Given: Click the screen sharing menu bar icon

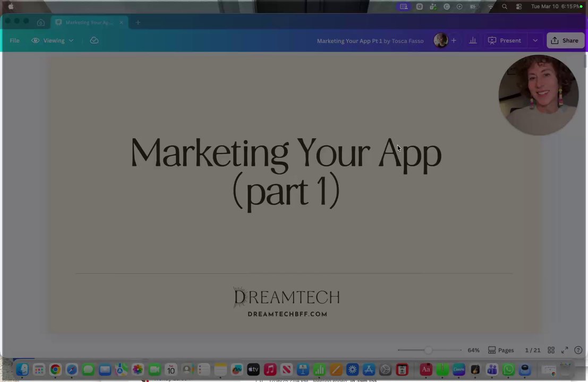Looking at the screenshot, I should pyautogui.click(x=404, y=6).
